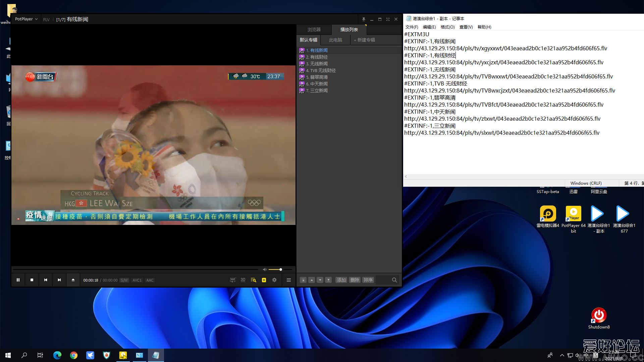The image size is (644, 362).
Task: Switch to the 浏览器 tab
Action: (314, 29)
